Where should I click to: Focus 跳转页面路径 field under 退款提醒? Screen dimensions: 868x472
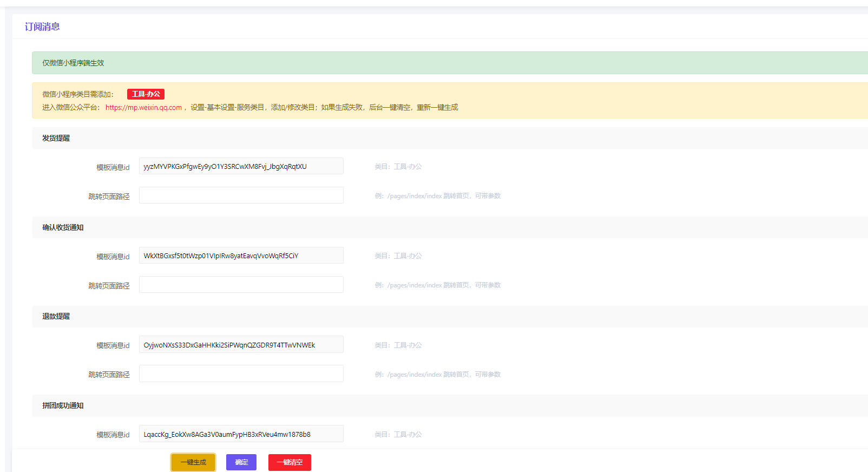coord(241,373)
